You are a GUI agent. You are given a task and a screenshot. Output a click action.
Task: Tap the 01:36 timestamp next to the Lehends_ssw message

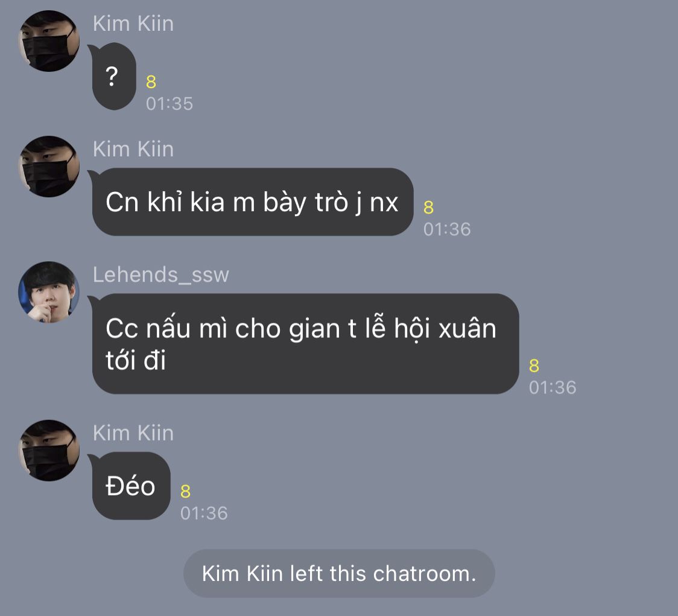click(553, 387)
